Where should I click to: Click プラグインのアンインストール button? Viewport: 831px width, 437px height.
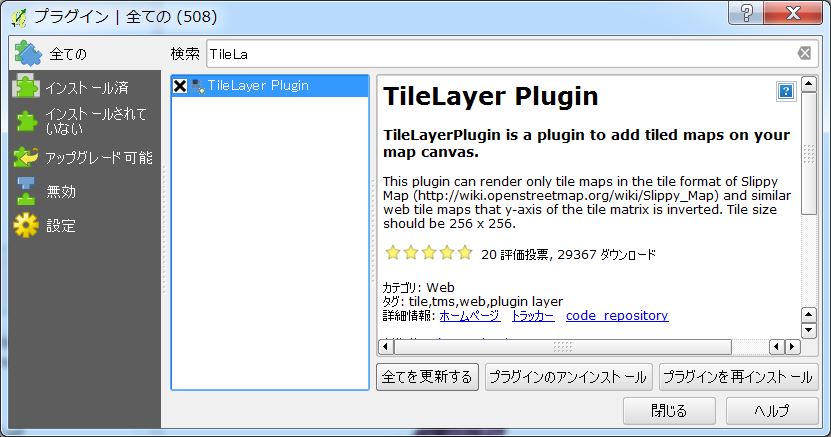(x=568, y=377)
